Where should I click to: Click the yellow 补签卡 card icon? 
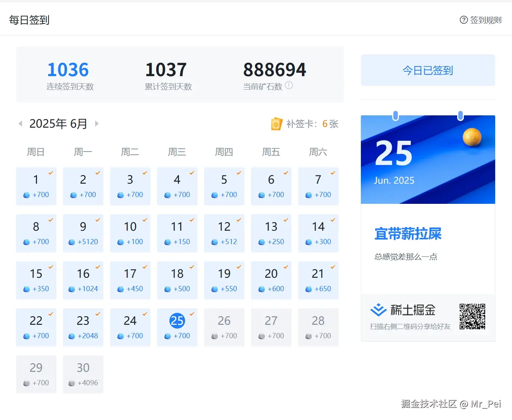coord(276,124)
